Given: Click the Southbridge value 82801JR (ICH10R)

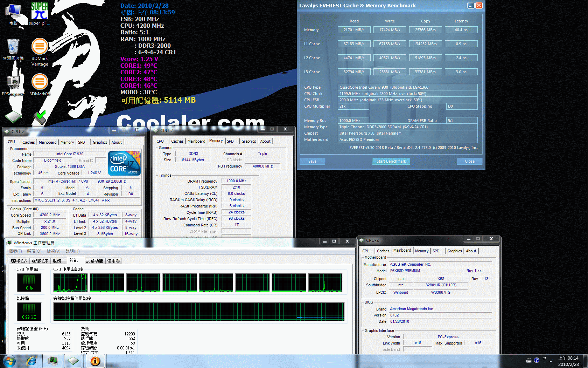Looking at the screenshot, I should (x=441, y=285).
